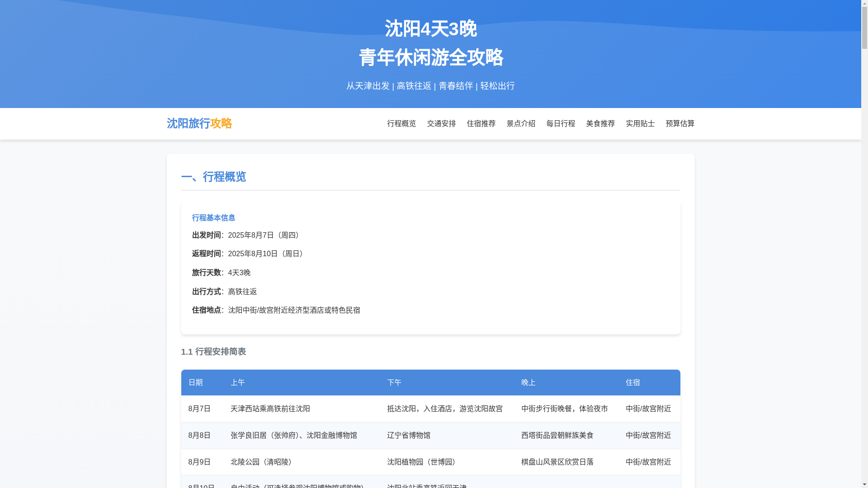Select departure date 2025年8月7日（周四）
The image size is (868, 488).
(x=265, y=235)
